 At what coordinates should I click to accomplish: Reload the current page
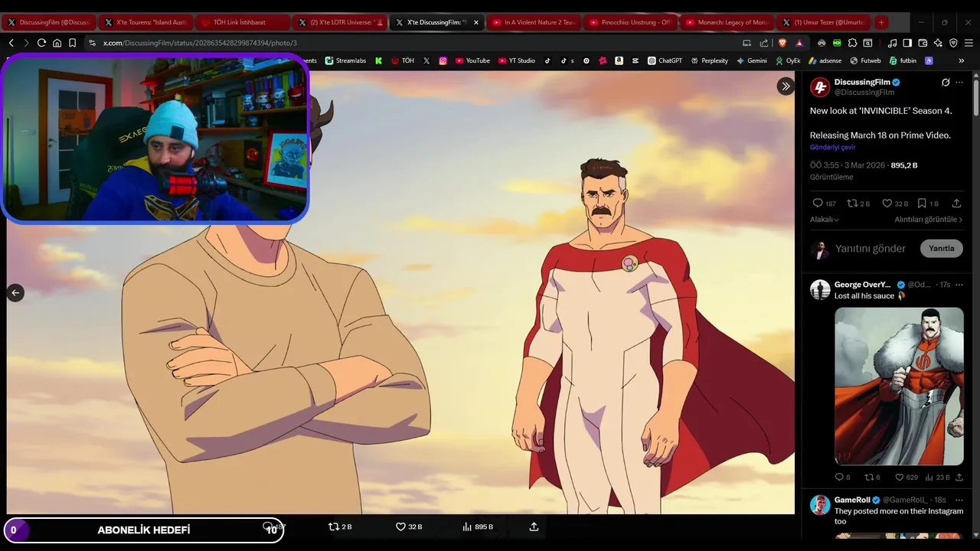coord(41,43)
